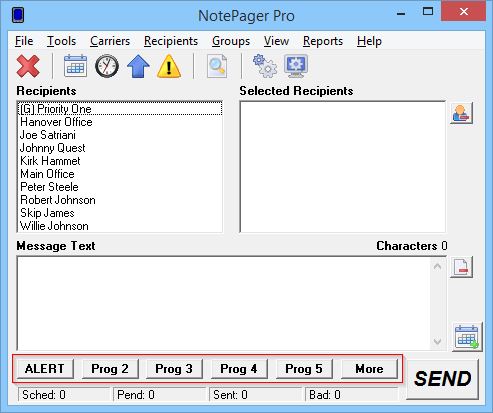Open the Recipients menu
This screenshot has height=413, width=493.
[171, 41]
